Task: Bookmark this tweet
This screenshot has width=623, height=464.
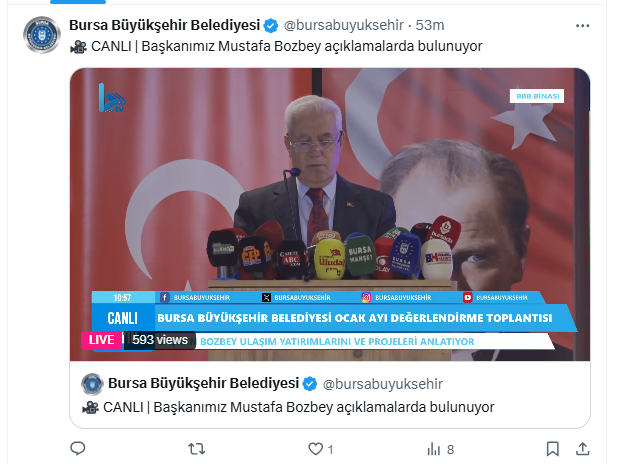Action: [x=552, y=449]
